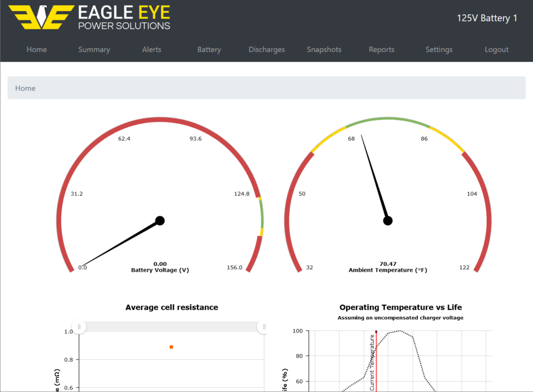533x392 pixels.
Task: Click the 104 tick label on temperature gauge
Action: click(472, 194)
